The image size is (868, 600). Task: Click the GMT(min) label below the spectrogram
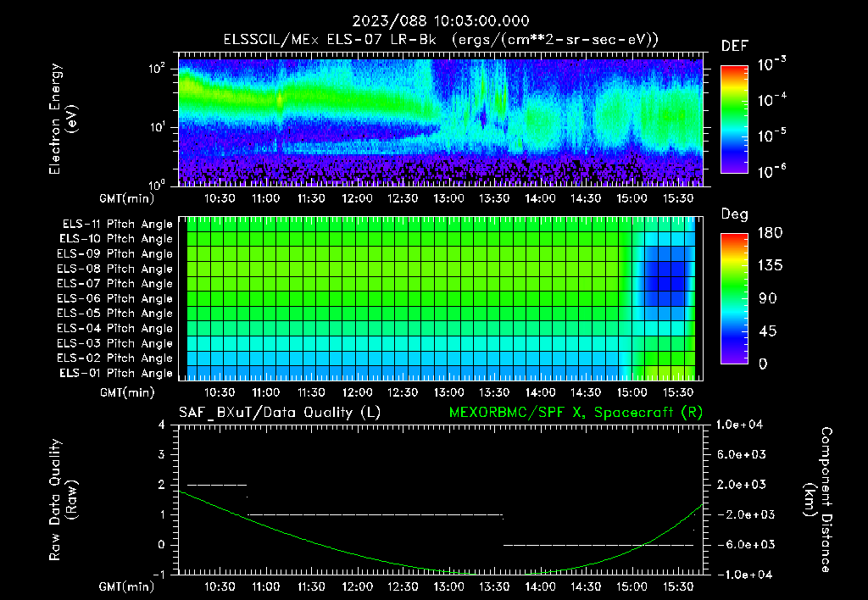(x=127, y=198)
